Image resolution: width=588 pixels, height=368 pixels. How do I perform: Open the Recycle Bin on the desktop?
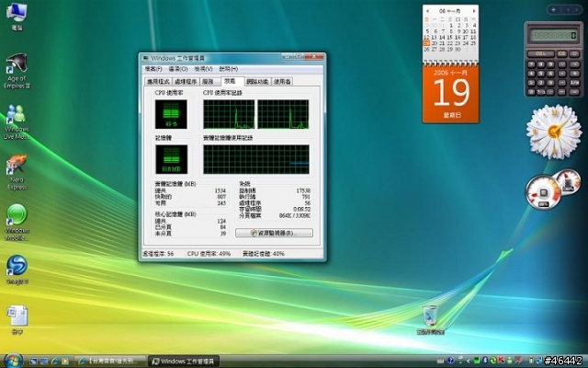(430, 319)
